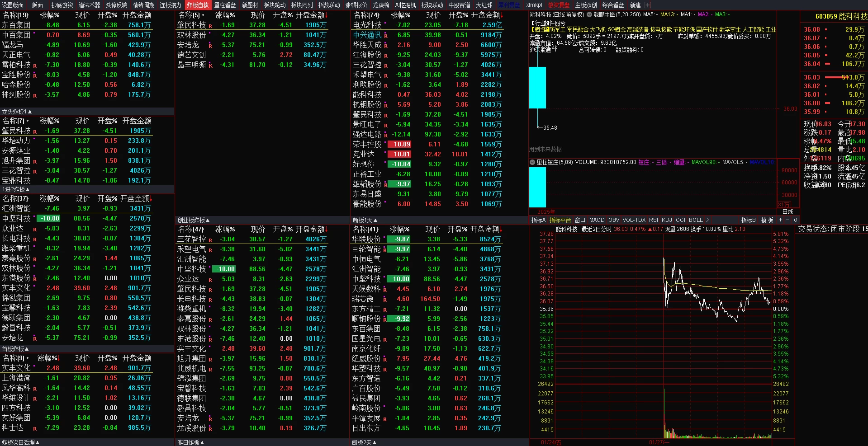The height and width of the screenshot is (446, 868).
Task: Click the minus zoom icon in indicator bar
Action: (x=787, y=220)
